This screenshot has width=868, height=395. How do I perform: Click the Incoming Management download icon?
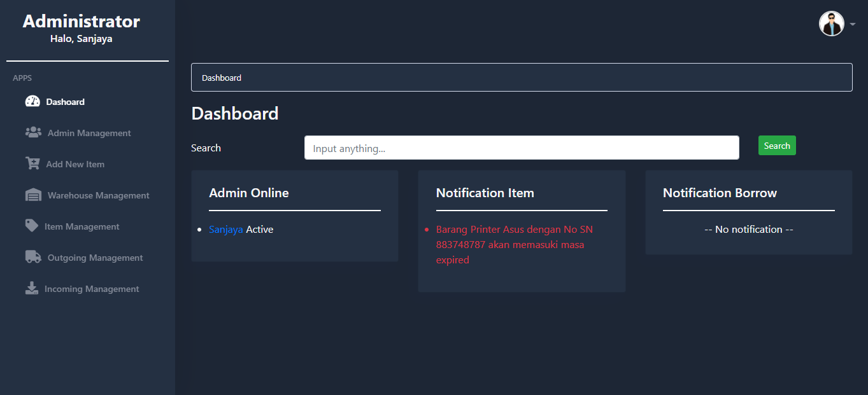pyautogui.click(x=32, y=288)
